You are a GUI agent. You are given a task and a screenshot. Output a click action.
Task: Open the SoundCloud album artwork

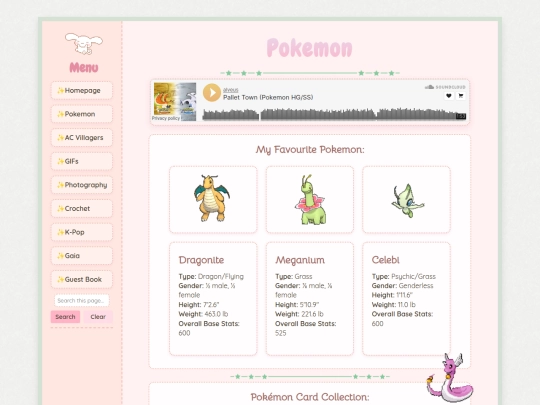point(175,102)
